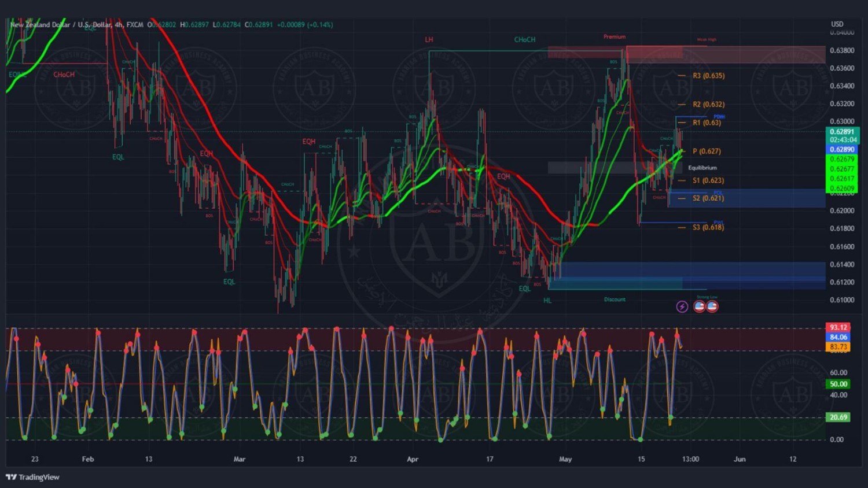The height and width of the screenshot is (488, 868).
Task: Click the green 0.62617 moving average tag
Action: pyautogui.click(x=842, y=179)
